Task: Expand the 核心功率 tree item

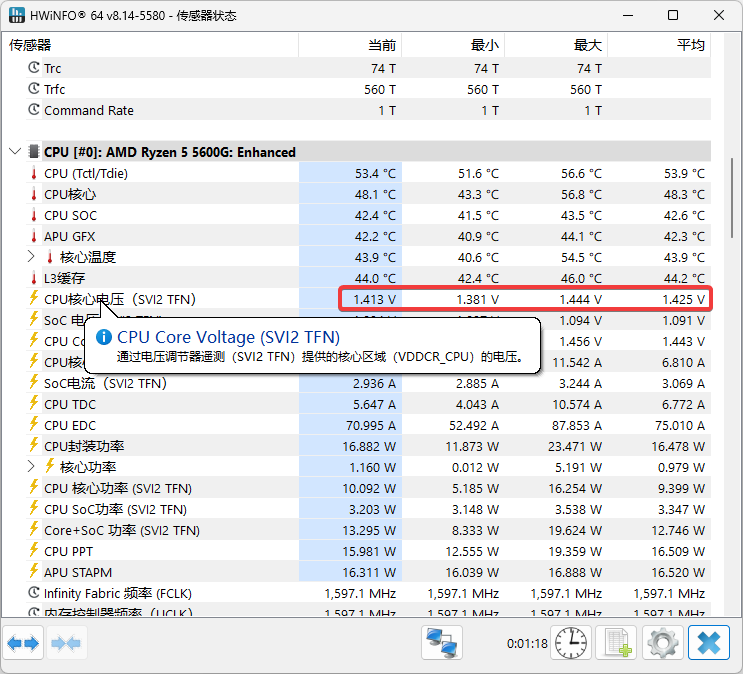Action: [32, 467]
